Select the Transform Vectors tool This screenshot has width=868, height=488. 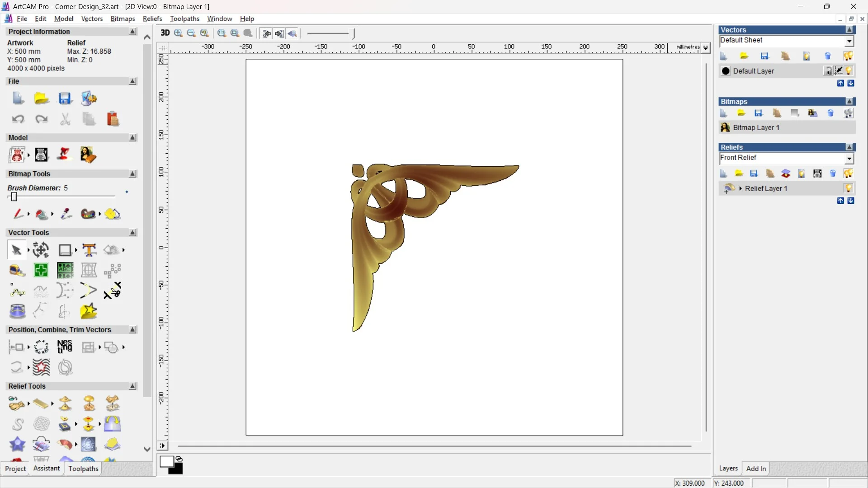tap(40, 250)
